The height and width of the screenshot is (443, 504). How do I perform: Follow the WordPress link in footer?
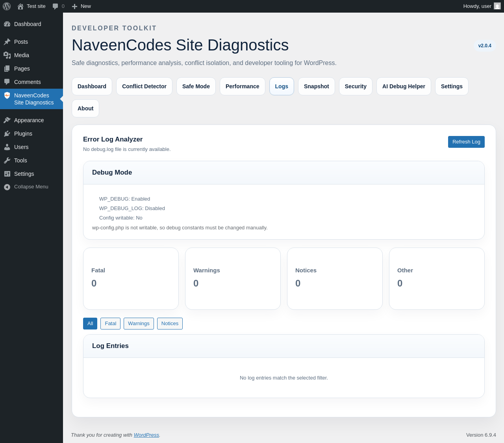[x=146, y=435]
